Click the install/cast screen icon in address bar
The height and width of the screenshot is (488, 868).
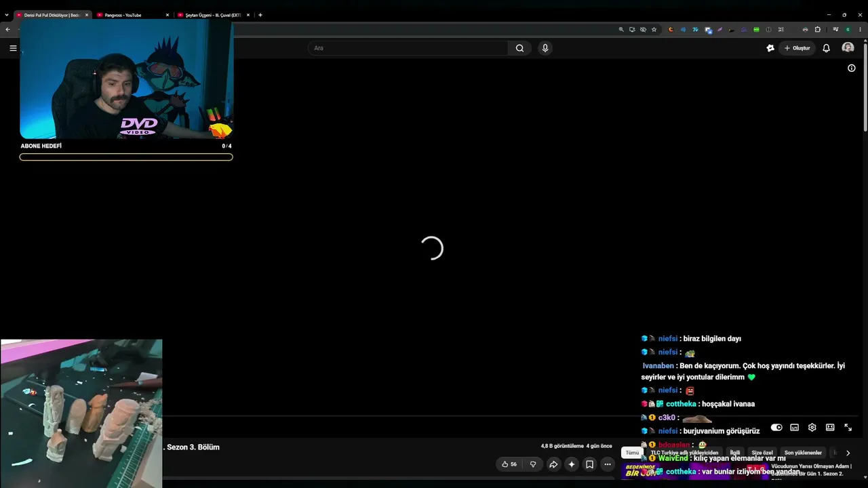click(632, 30)
